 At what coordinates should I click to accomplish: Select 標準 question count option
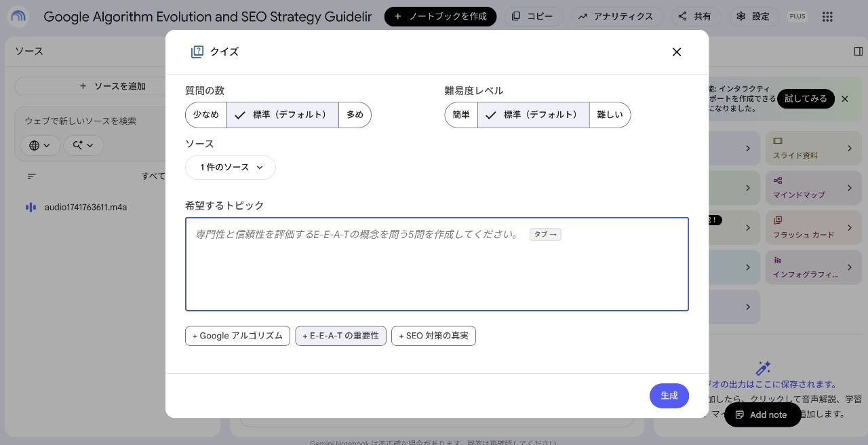283,115
